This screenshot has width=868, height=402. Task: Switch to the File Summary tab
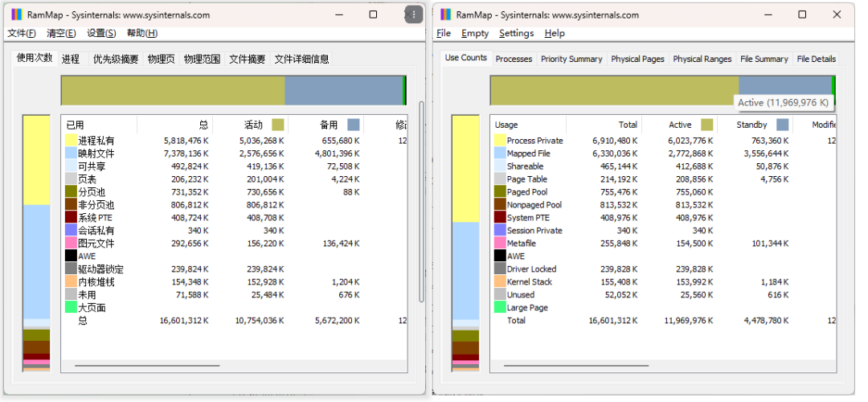click(764, 59)
